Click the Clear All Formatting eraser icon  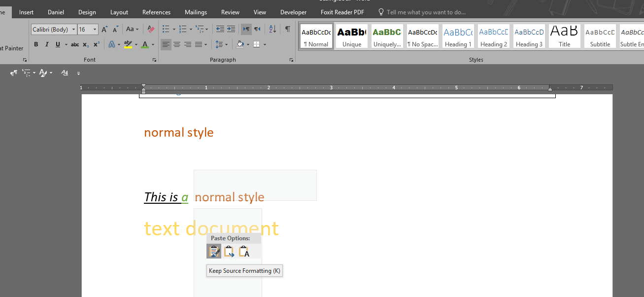pyautogui.click(x=151, y=30)
